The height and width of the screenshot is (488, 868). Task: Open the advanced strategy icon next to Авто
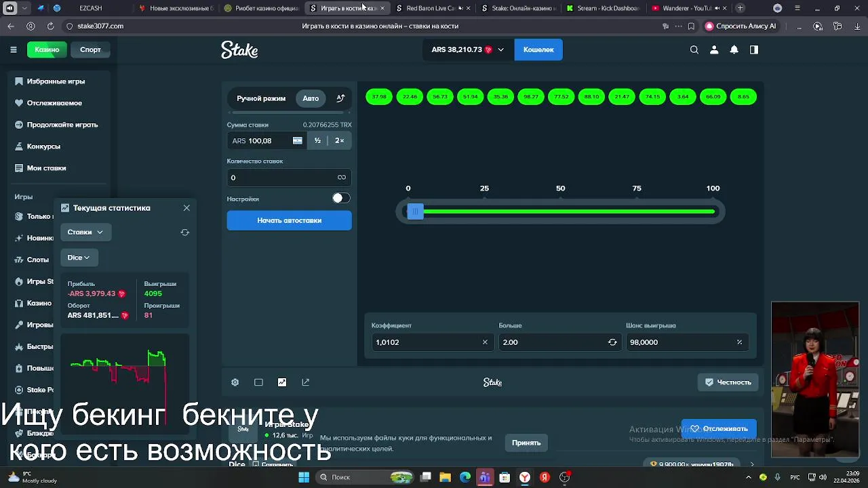coord(340,98)
